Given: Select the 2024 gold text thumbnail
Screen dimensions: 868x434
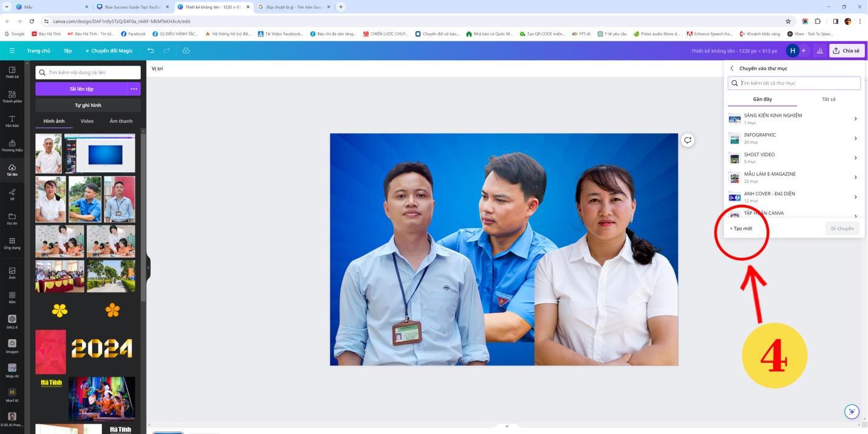Looking at the screenshot, I should (x=101, y=349).
